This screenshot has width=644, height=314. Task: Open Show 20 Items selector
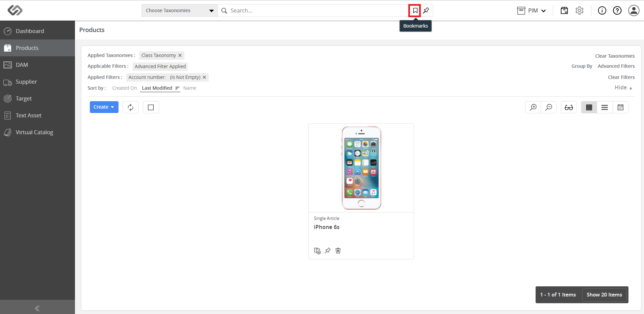604,295
